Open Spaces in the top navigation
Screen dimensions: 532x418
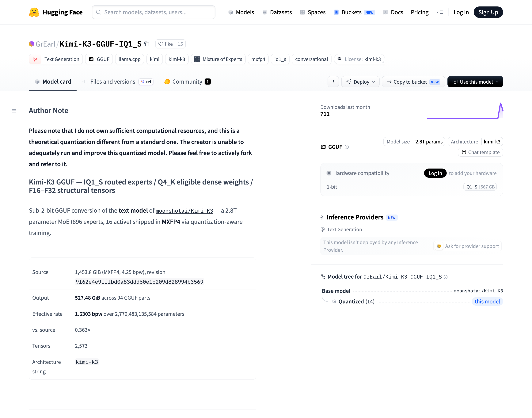pyautogui.click(x=313, y=12)
